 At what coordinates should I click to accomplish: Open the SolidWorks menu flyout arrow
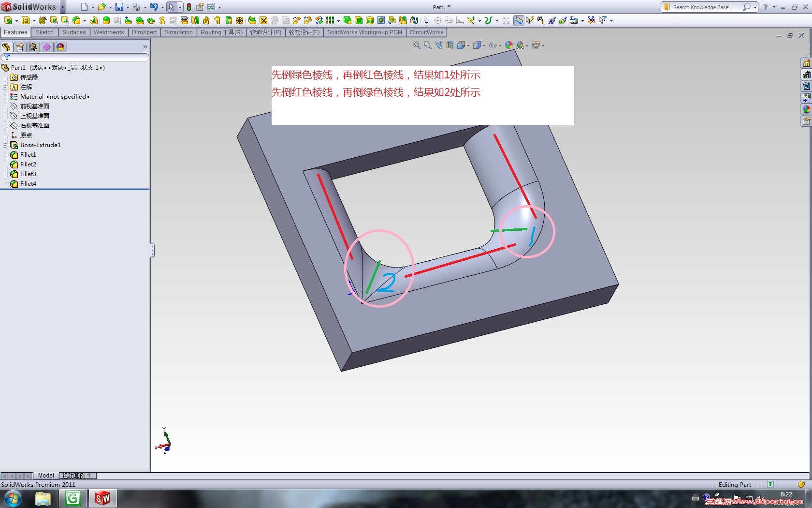click(63, 7)
